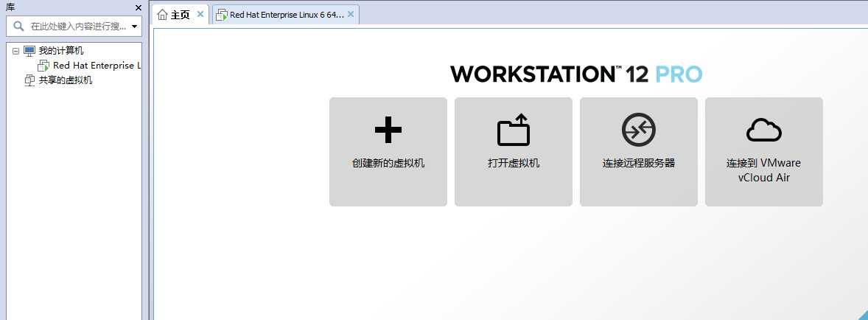Open the library search options dropdown arrow

click(x=135, y=27)
